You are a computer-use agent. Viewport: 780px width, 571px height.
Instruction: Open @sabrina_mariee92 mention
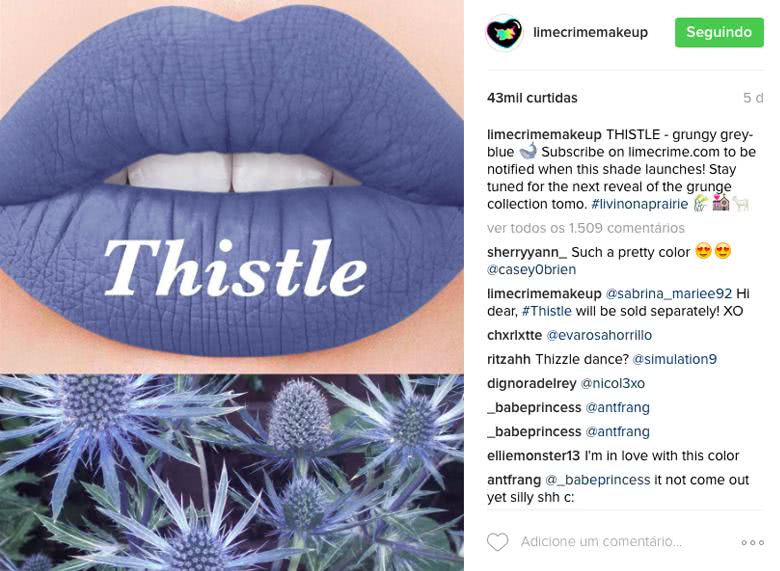[x=669, y=293]
